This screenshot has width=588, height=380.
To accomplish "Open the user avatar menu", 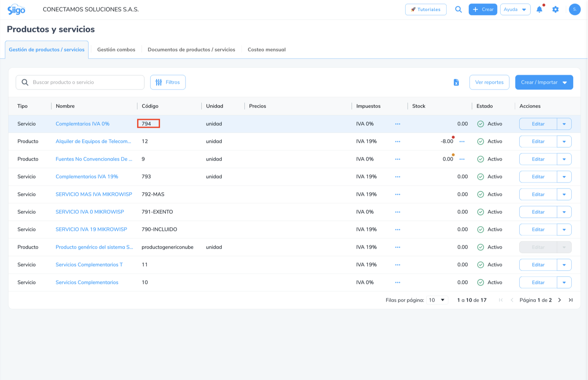I will [575, 9].
